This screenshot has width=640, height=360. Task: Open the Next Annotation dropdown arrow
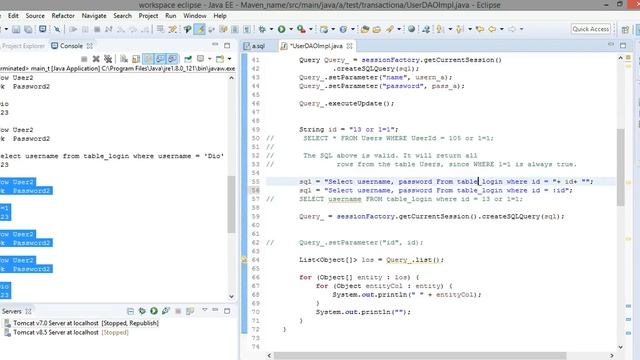click(x=450, y=29)
